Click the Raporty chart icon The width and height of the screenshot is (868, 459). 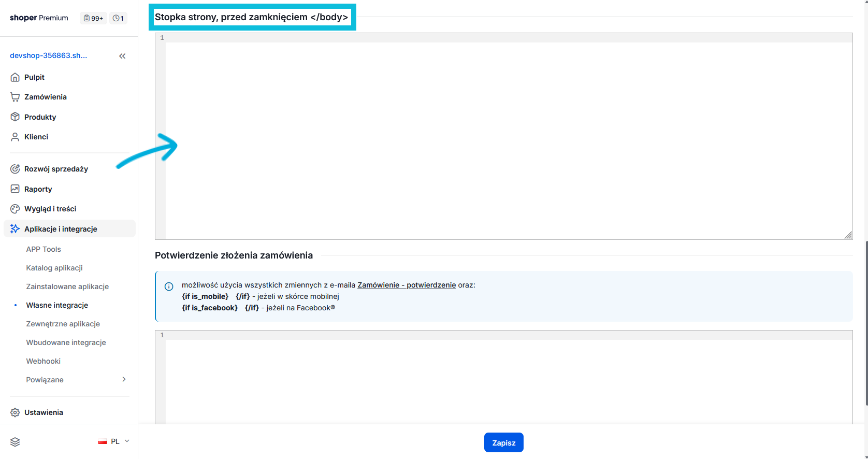tap(15, 189)
